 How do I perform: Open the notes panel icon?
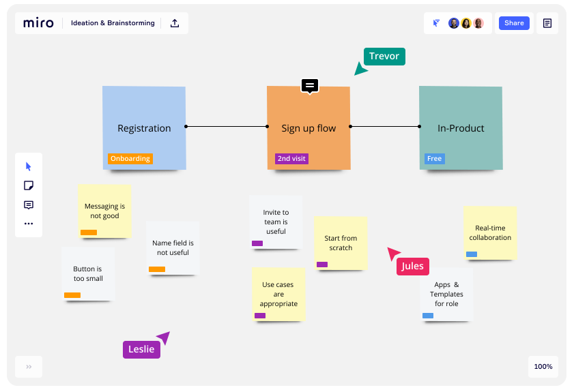click(547, 23)
